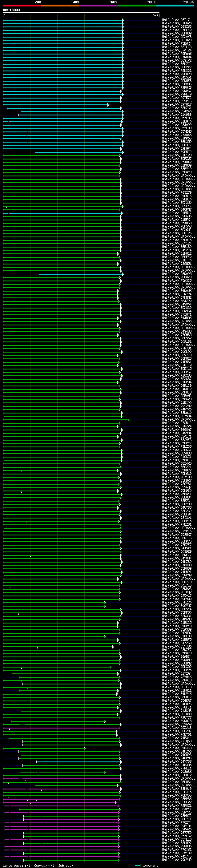The height and width of the screenshot is (868, 197).
Task: Open hit UniRef100_C6T174
Action: point(177,20)
